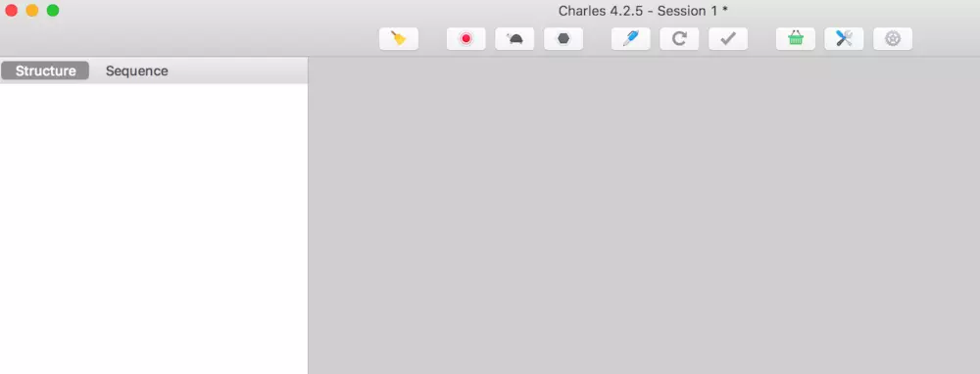Compose a new request with the pen icon
Image resolution: width=980 pixels, height=374 pixels.
point(631,39)
